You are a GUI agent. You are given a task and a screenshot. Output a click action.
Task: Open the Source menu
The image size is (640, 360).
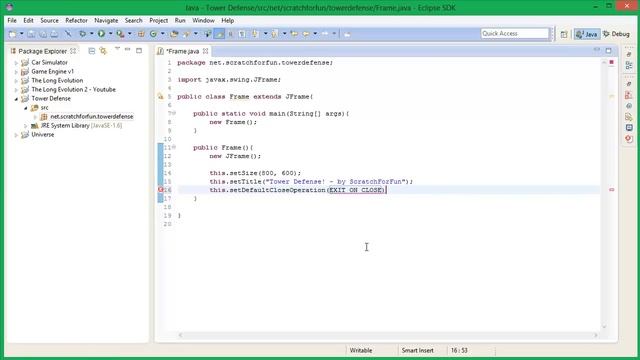49,20
